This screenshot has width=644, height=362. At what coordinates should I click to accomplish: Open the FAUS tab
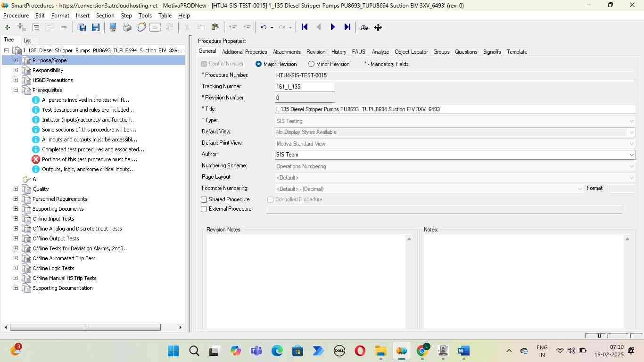pyautogui.click(x=358, y=52)
